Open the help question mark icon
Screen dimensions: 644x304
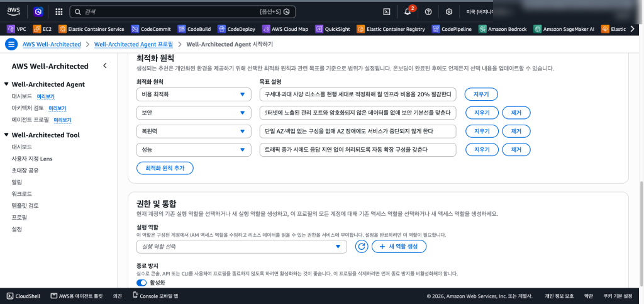pos(428,12)
